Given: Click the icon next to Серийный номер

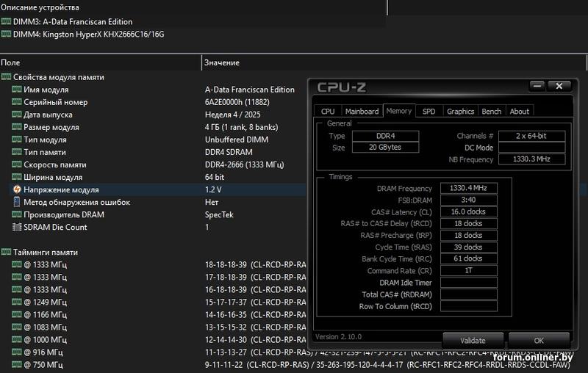Looking at the screenshot, I should (16, 102).
